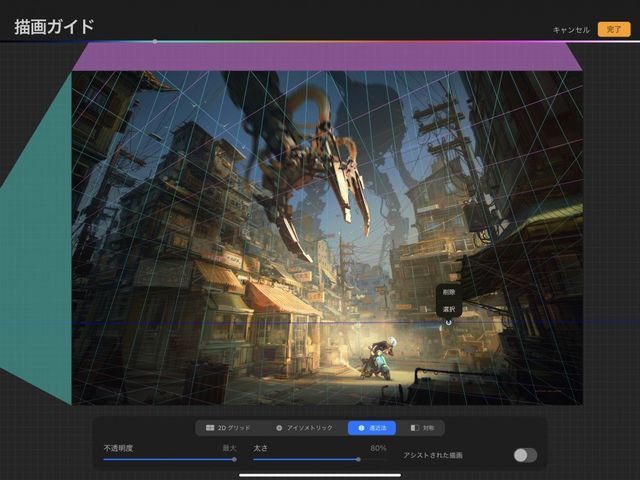Click the vanishing point node on horizon
This screenshot has height=480, width=640.
click(x=449, y=322)
